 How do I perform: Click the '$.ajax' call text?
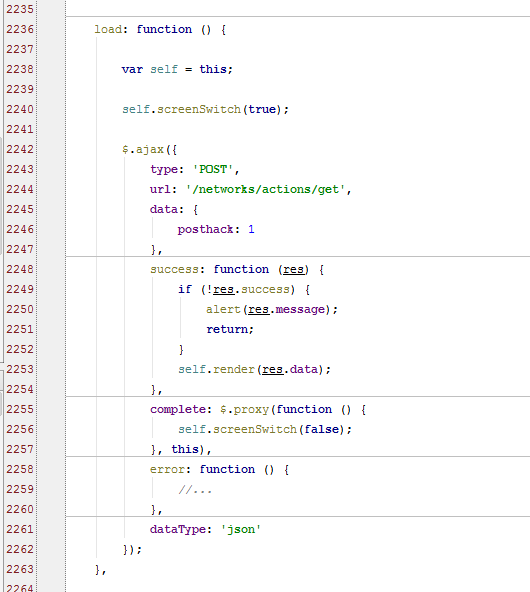[143, 150]
